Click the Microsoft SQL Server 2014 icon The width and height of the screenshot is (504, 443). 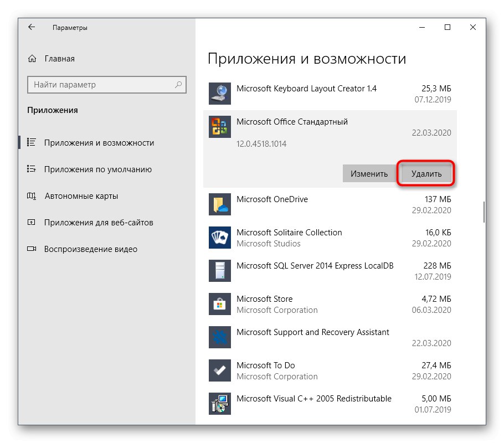219,271
